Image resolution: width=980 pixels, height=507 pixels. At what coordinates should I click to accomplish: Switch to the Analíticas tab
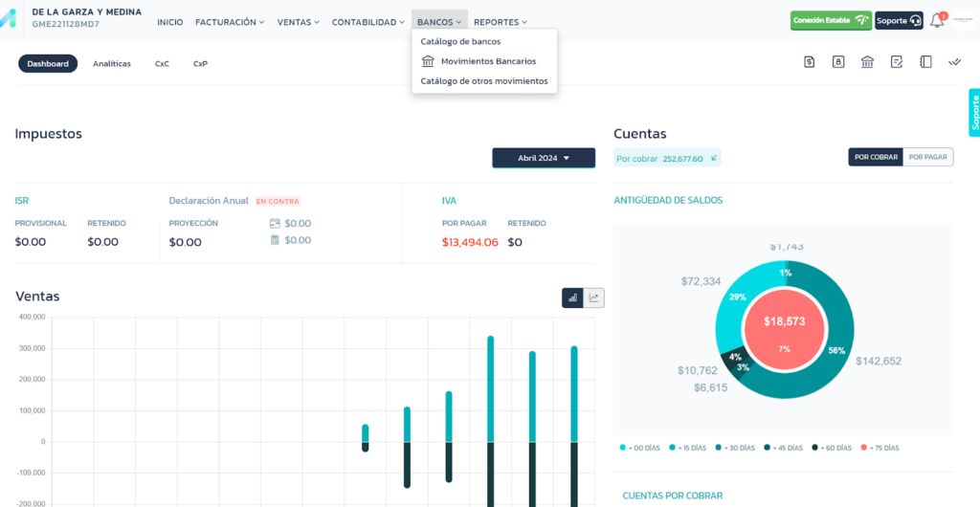112,64
